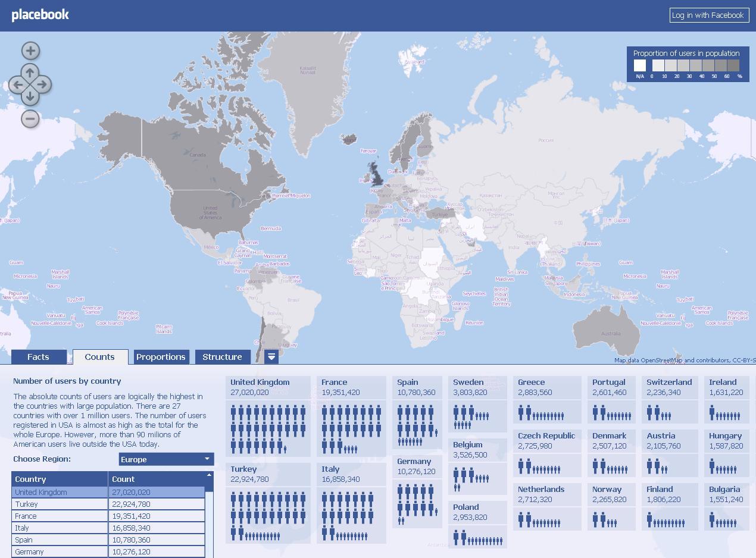Click the 27,020,020 count cell in table
756x558 pixels.
pos(157,492)
